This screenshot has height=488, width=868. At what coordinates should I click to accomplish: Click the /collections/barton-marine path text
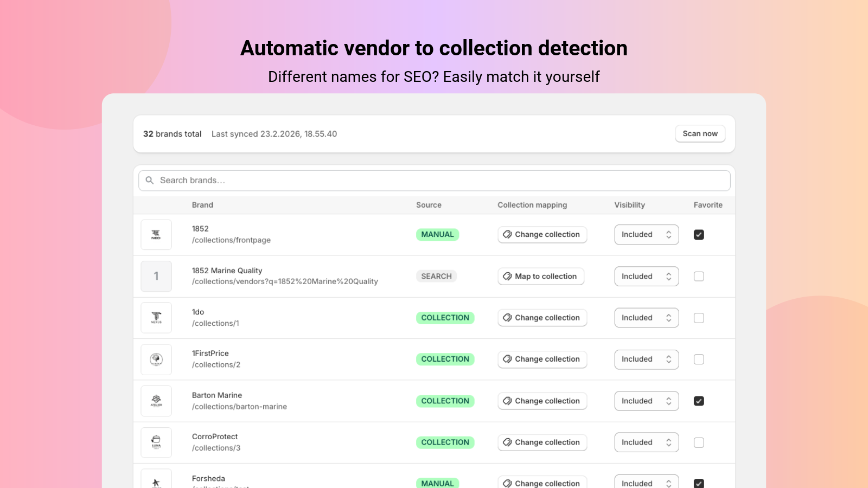[x=239, y=407]
